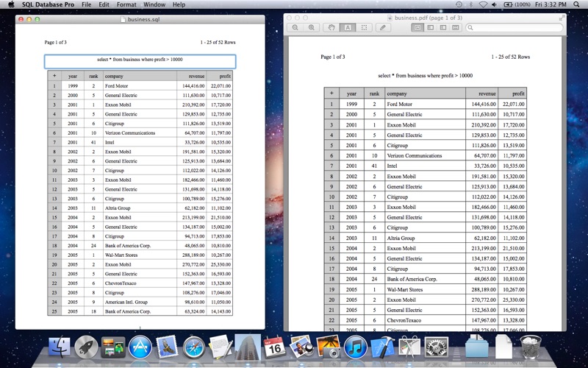
Task: Zoom out in the business.pdf preview
Action: click(295, 27)
